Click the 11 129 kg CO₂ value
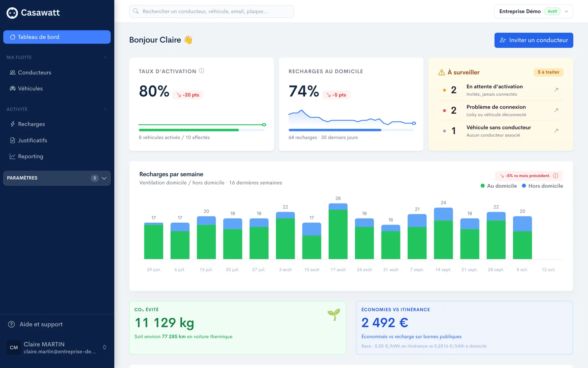The width and height of the screenshot is (588, 368). [164, 323]
